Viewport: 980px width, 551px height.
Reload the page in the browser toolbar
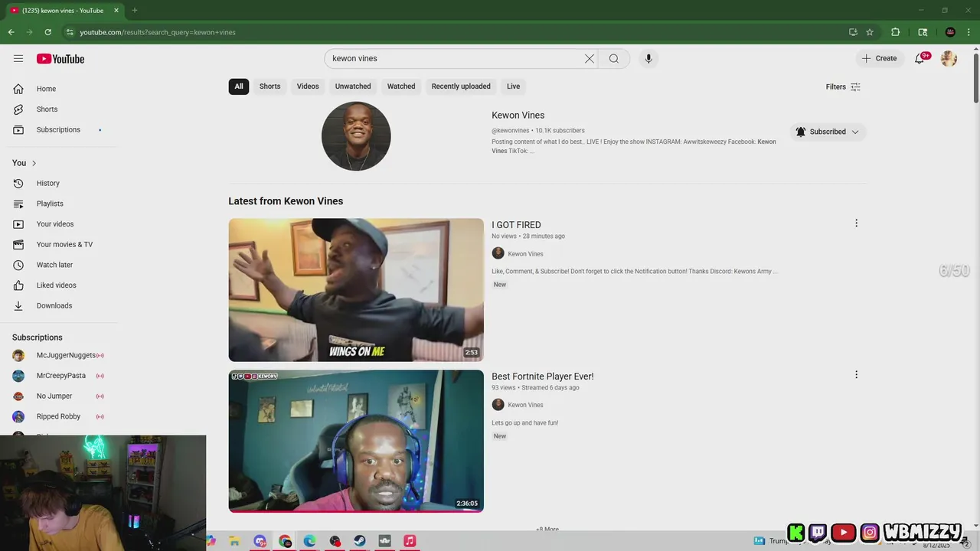click(47, 32)
